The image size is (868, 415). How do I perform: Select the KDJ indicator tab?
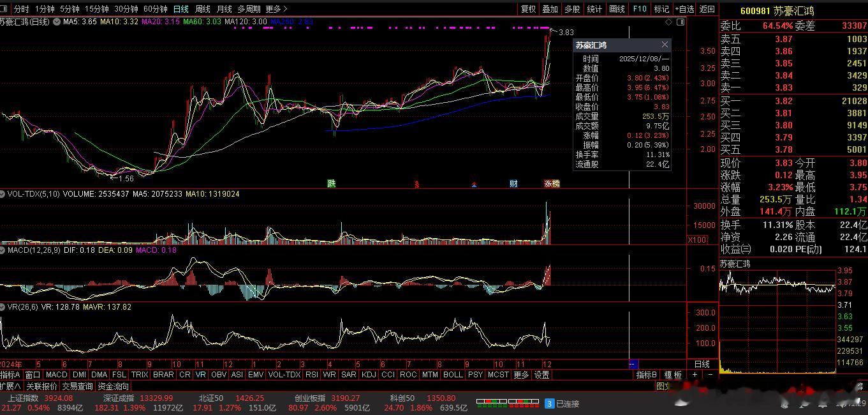[369, 375]
